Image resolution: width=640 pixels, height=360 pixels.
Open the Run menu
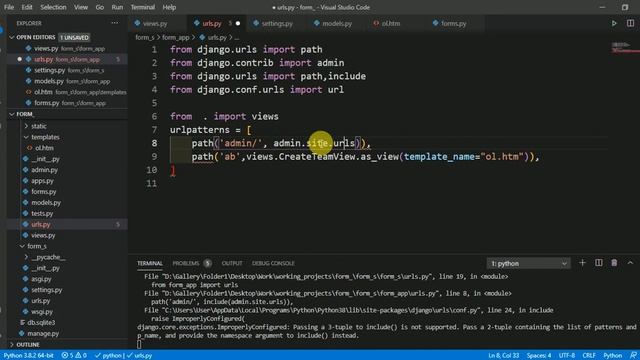[117, 7]
